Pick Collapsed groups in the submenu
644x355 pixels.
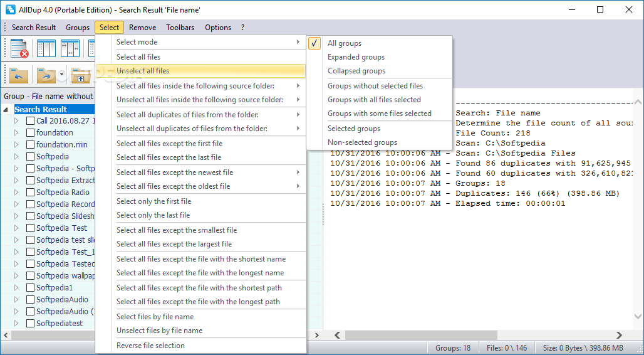click(380, 71)
